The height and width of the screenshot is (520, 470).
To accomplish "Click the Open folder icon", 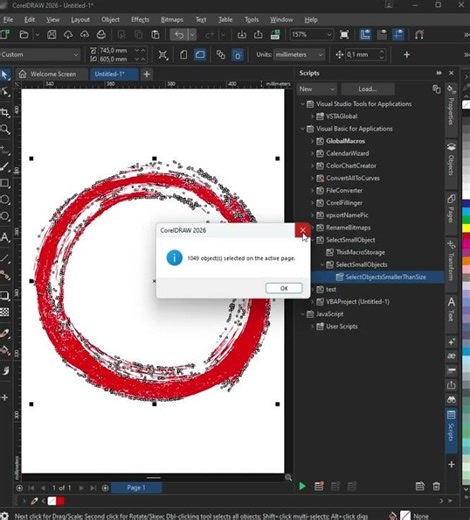I will tap(24, 35).
